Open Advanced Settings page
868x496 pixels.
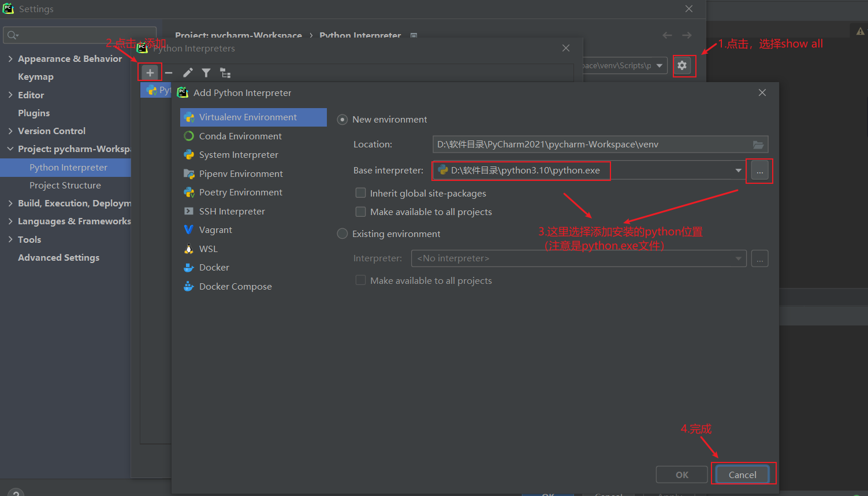pyautogui.click(x=59, y=258)
